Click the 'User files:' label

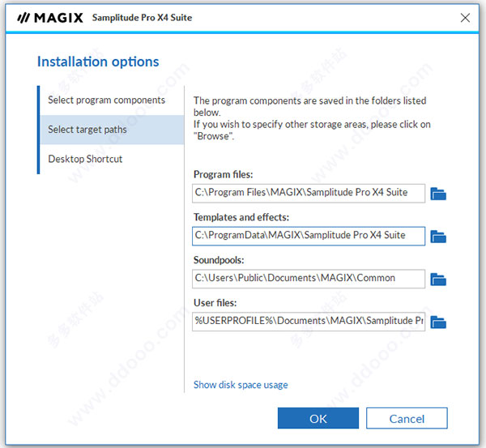[215, 303]
